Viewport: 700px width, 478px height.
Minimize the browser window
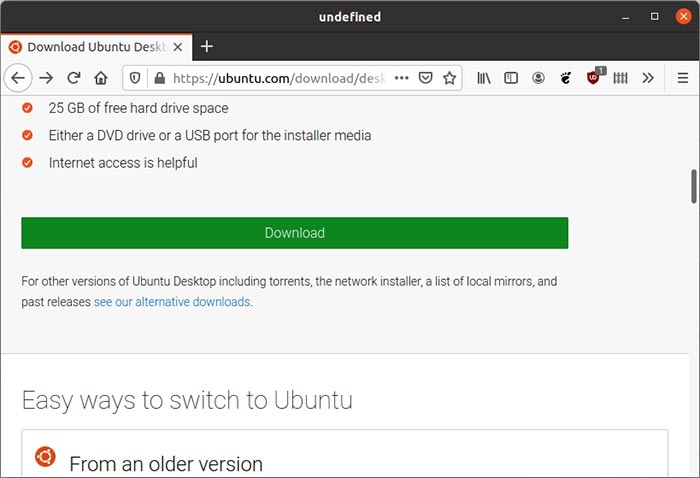(x=626, y=17)
